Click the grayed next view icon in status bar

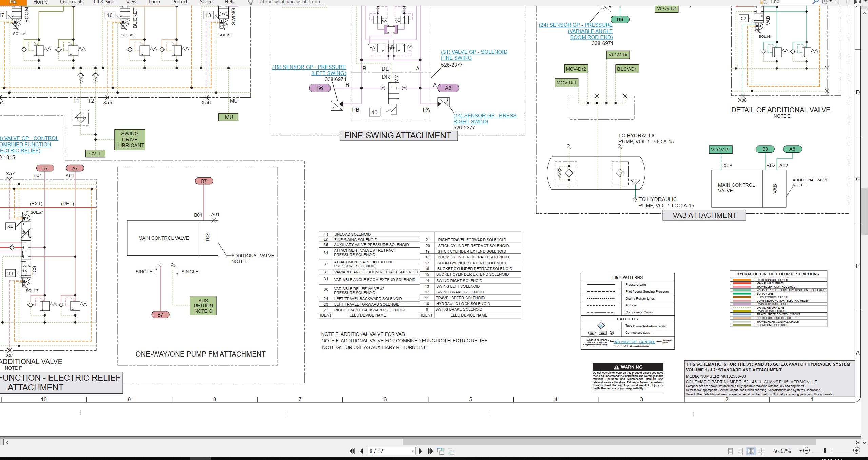[451, 451]
